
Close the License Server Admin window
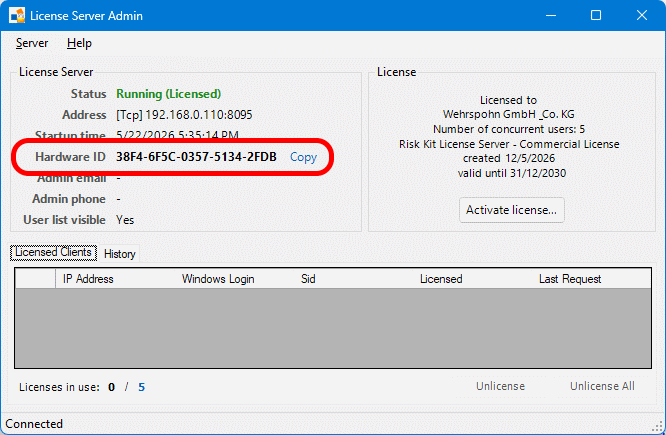(x=642, y=16)
